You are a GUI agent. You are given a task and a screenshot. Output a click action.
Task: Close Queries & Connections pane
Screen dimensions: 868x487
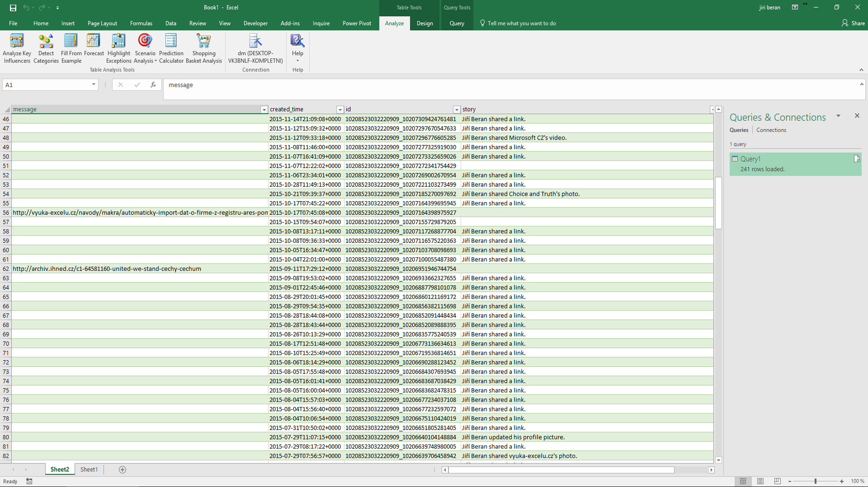(x=857, y=116)
